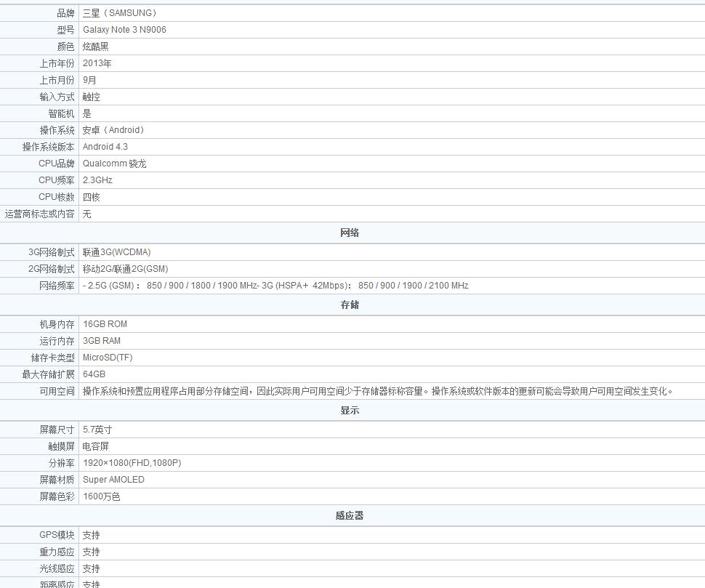
Task: Click the resolution 1920×1080(FHD,1080P)
Action: (132, 463)
